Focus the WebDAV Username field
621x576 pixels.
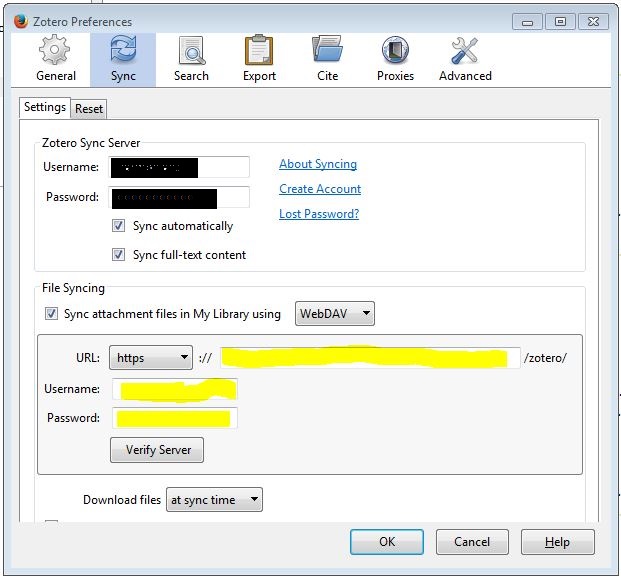[175, 389]
